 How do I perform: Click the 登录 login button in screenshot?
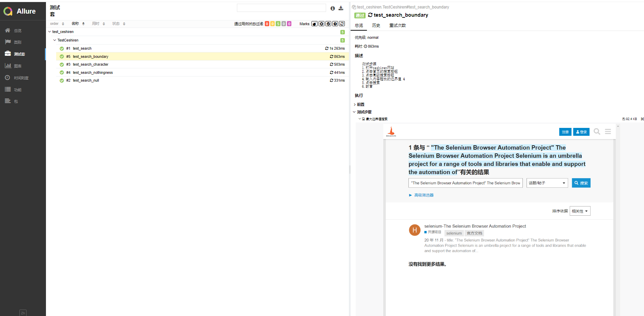point(581,132)
